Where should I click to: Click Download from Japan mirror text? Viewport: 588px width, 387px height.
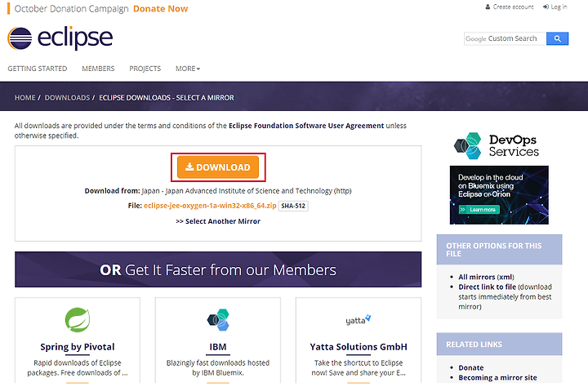click(x=218, y=191)
